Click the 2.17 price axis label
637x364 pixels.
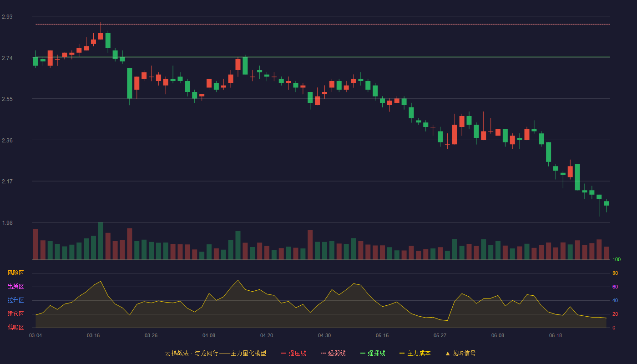(x=7, y=182)
